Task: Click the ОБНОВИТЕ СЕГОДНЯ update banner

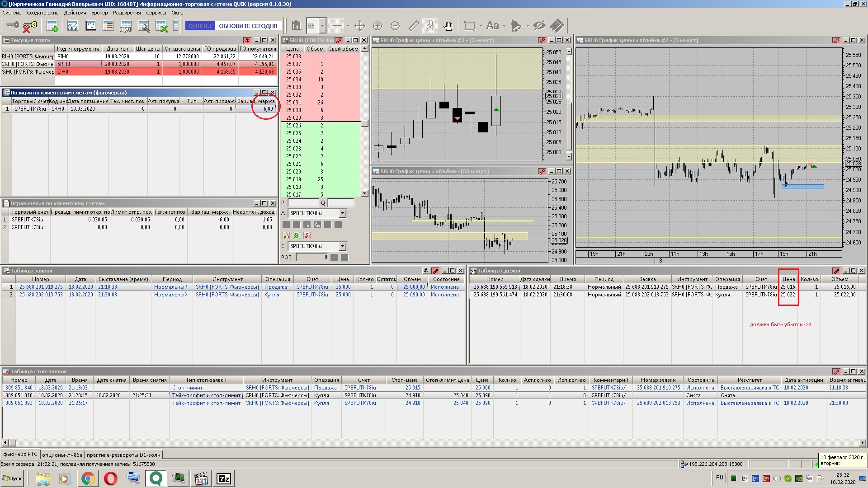Action: (248, 26)
